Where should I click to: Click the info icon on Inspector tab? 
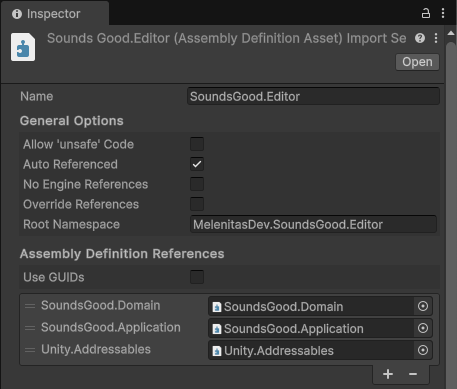click(17, 14)
